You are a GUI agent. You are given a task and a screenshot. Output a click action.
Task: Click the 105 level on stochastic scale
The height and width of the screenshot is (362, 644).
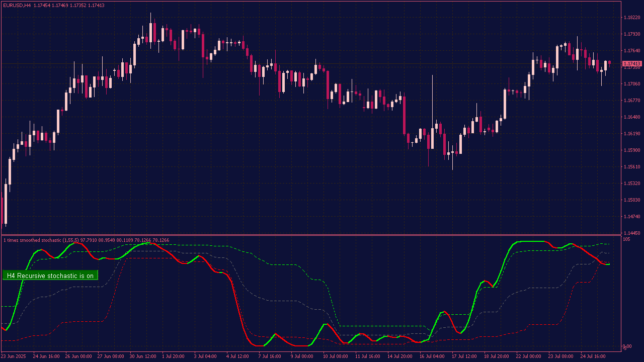click(x=627, y=239)
